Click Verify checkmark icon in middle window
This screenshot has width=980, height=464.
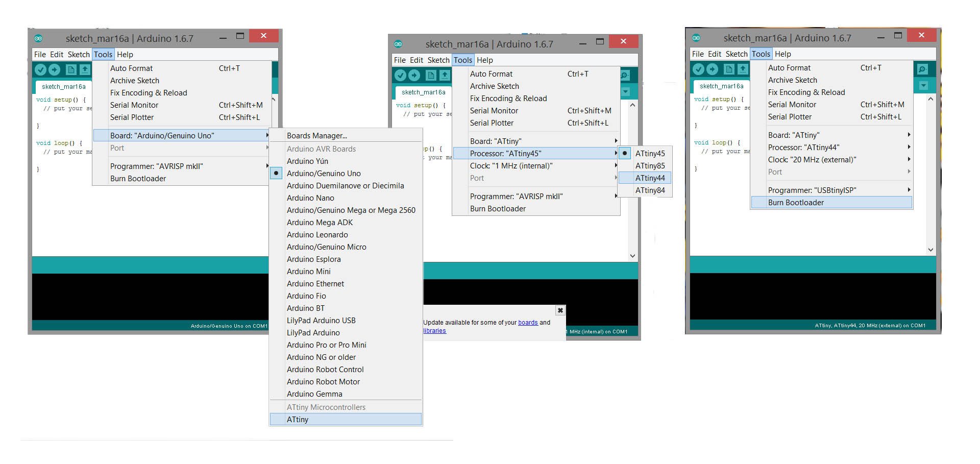[401, 75]
